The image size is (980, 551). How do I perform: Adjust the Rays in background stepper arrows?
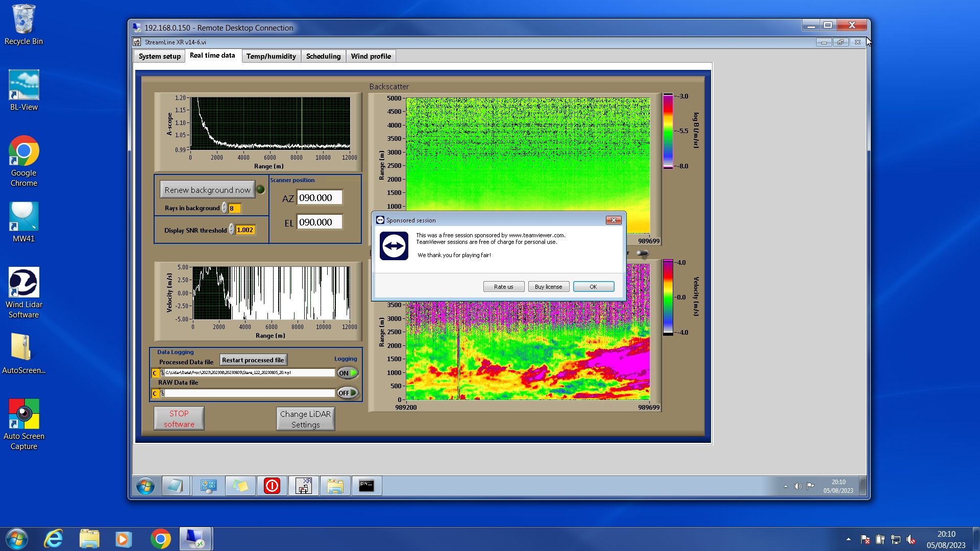[224, 208]
